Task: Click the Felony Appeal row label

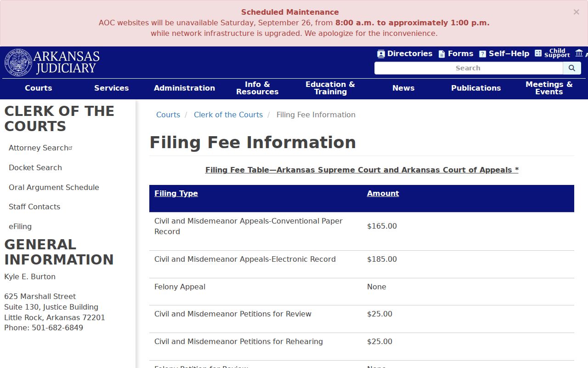Action: point(180,287)
